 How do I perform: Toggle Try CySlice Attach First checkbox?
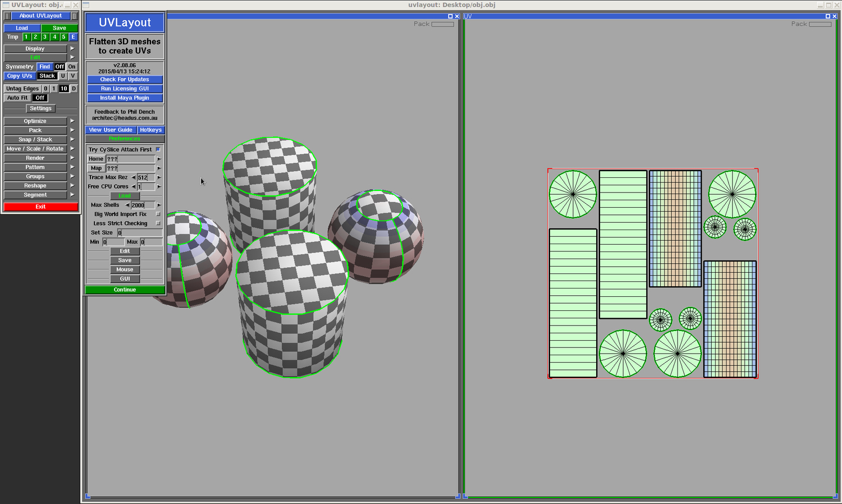point(158,149)
